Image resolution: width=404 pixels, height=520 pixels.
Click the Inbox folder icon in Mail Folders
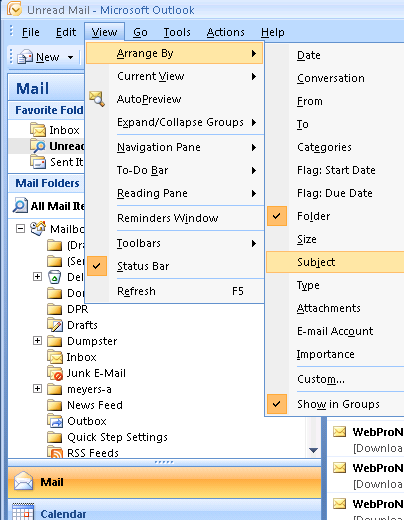(55, 357)
